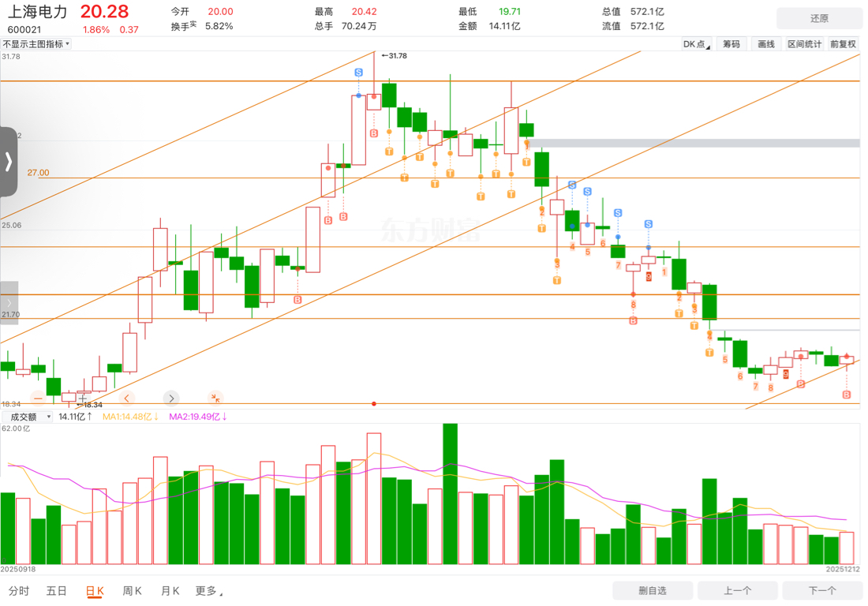Viewport: 868px width, 606px height.
Task: Switch to the 五日 tab
Action: pyautogui.click(x=57, y=591)
